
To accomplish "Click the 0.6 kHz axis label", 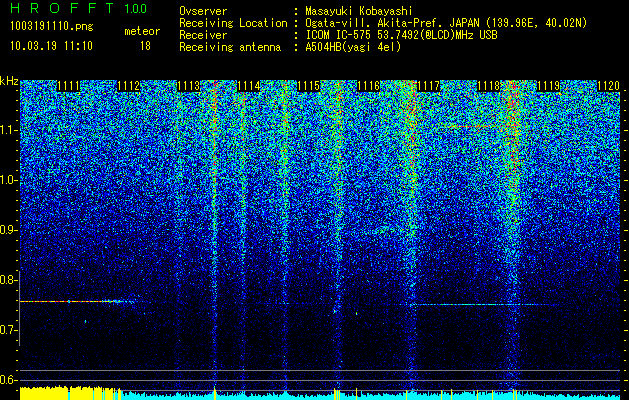I will pos(8,380).
